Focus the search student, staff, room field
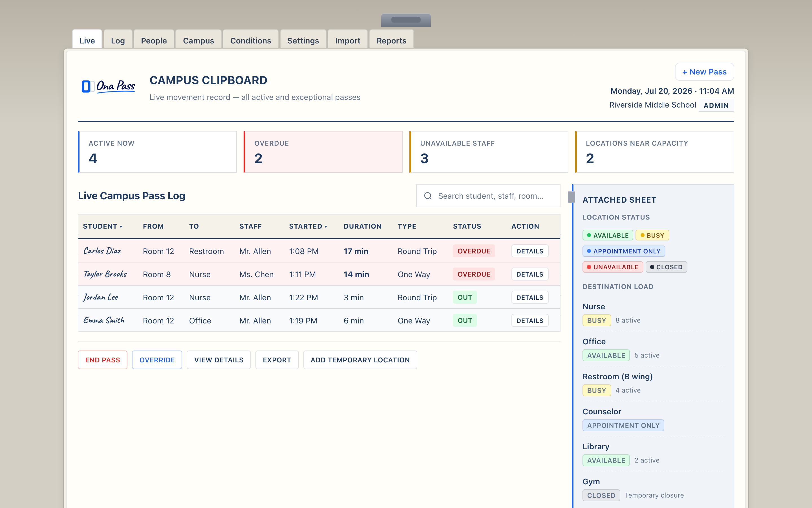The width and height of the screenshot is (812, 508). (x=488, y=196)
